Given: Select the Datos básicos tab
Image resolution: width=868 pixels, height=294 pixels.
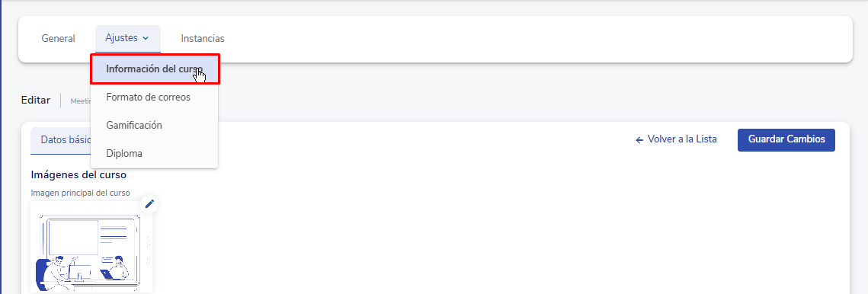Looking at the screenshot, I should [61, 139].
